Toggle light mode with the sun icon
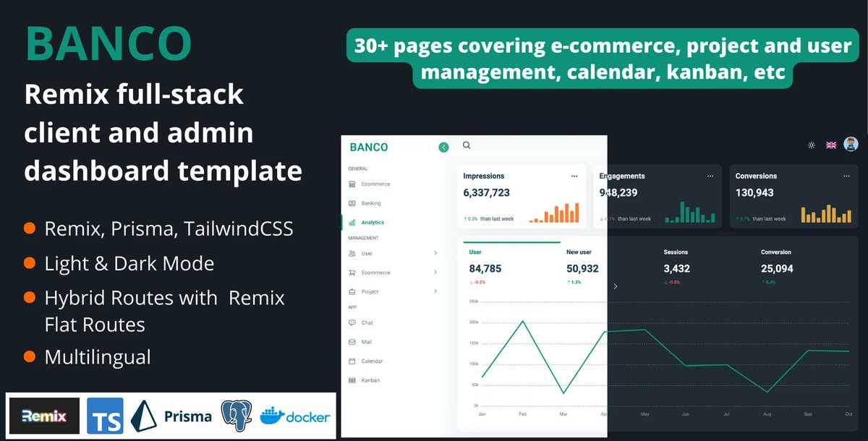 pyautogui.click(x=811, y=145)
